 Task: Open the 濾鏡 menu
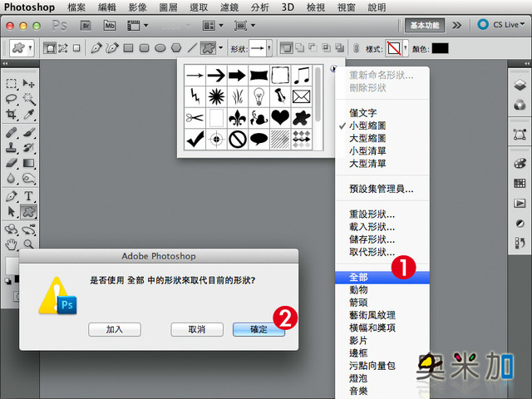tap(229, 7)
